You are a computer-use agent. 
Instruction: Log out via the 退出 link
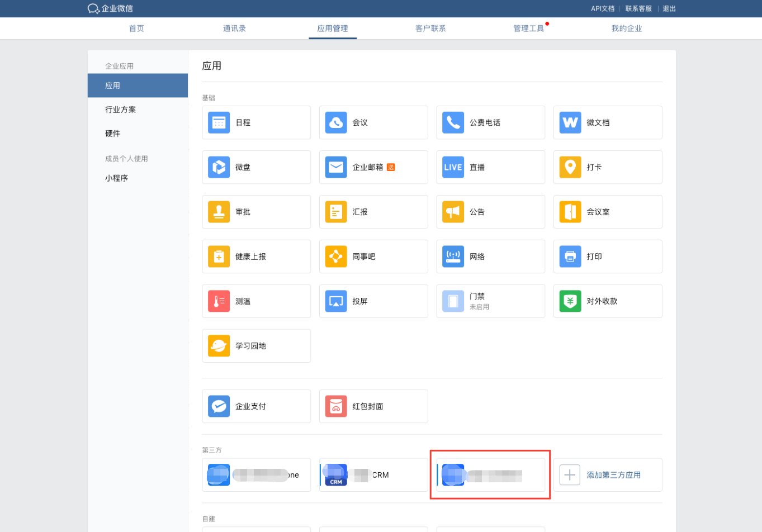(669, 8)
